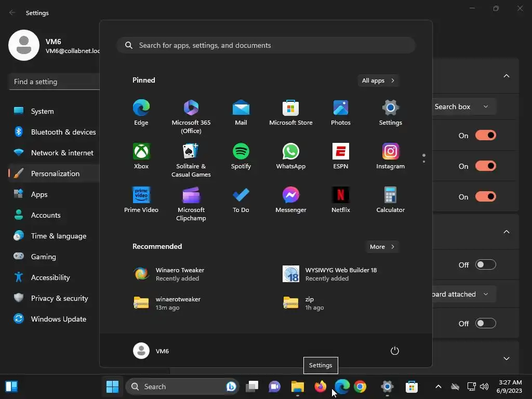Open the 'board attached' dropdown

tap(464, 294)
